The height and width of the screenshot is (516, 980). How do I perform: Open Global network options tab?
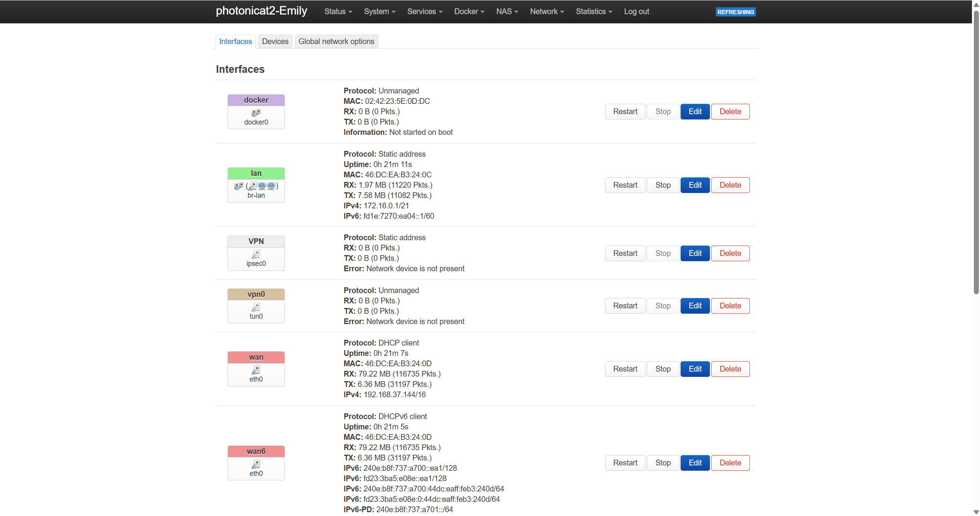[336, 41]
